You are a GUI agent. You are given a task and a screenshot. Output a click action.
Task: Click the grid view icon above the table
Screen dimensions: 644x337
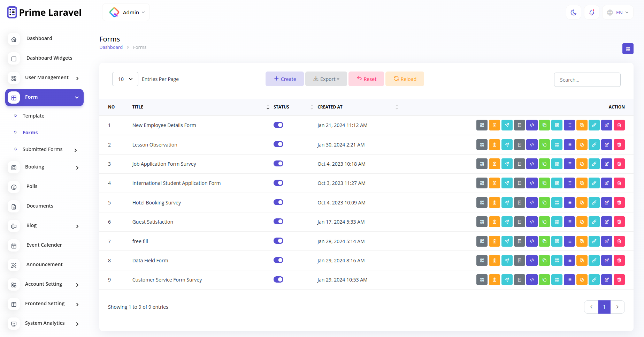coord(628,49)
